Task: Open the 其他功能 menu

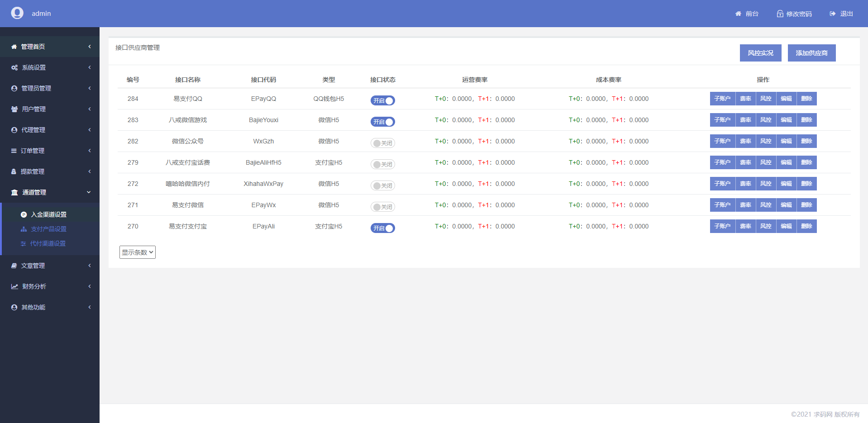Action: 50,307
